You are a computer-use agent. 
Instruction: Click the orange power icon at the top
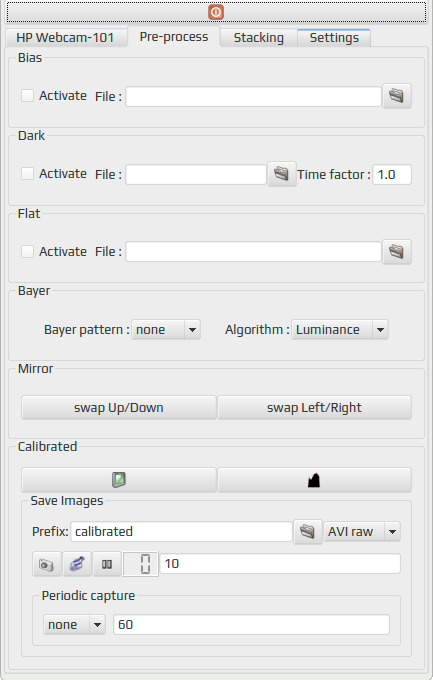coord(216,12)
